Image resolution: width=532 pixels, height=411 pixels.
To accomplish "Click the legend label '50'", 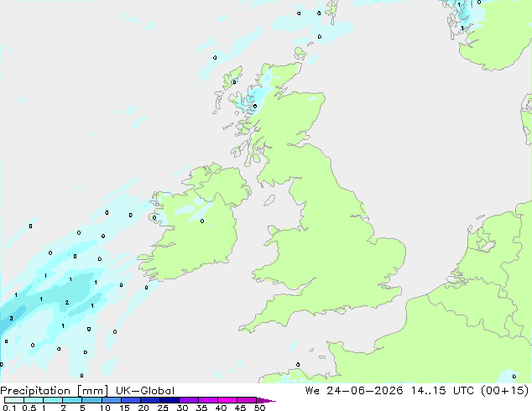I will click(259, 408).
